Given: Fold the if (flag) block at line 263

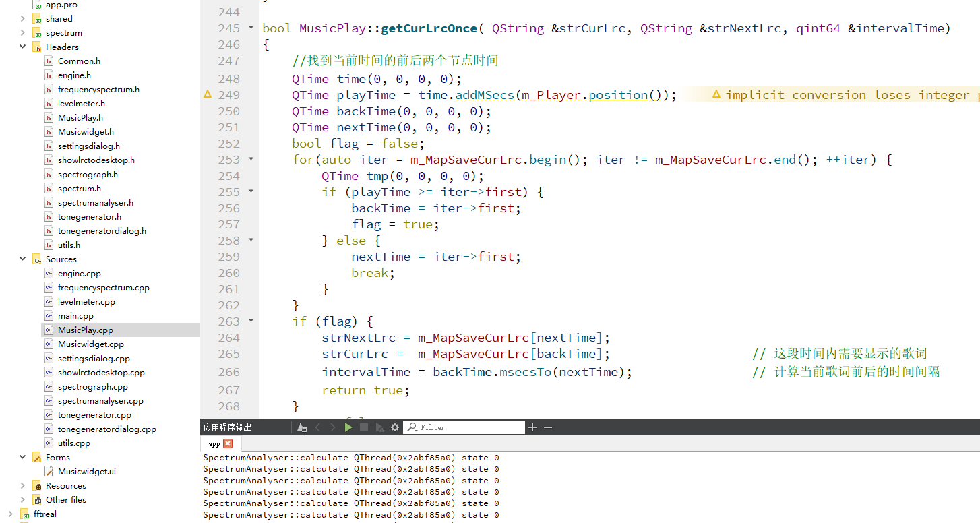Looking at the screenshot, I should coord(251,321).
